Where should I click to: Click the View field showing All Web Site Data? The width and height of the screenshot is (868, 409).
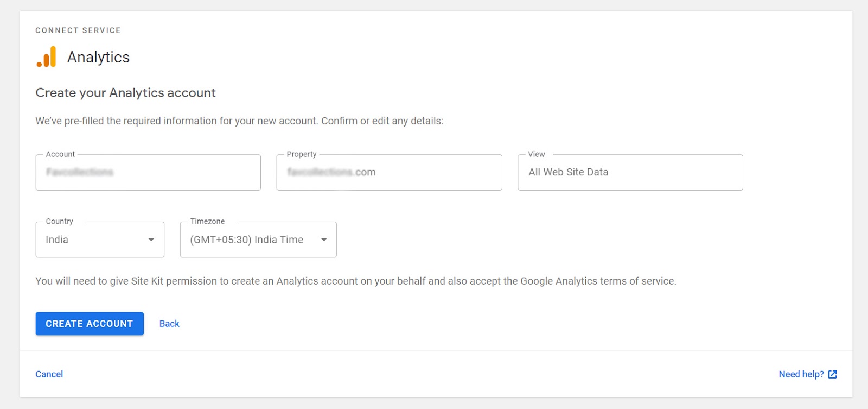point(630,172)
